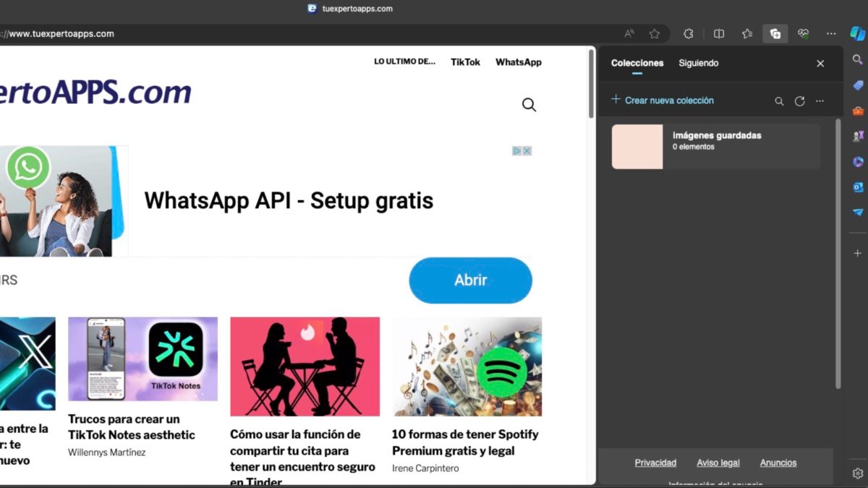This screenshot has width=868, height=488.
Task: Click the magnifier search icon on webpage
Action: pyautogui.click(x=529, y=105)
